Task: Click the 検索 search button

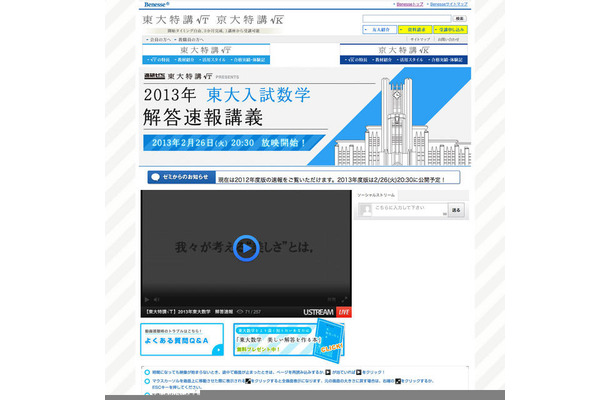Action: coord(459,18)
